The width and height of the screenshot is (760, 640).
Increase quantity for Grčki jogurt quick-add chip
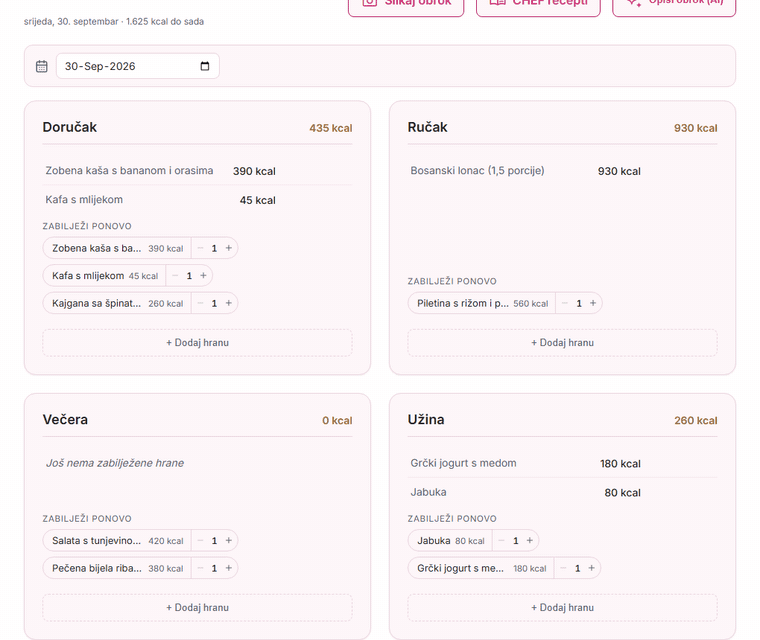[x=591, y=568]
